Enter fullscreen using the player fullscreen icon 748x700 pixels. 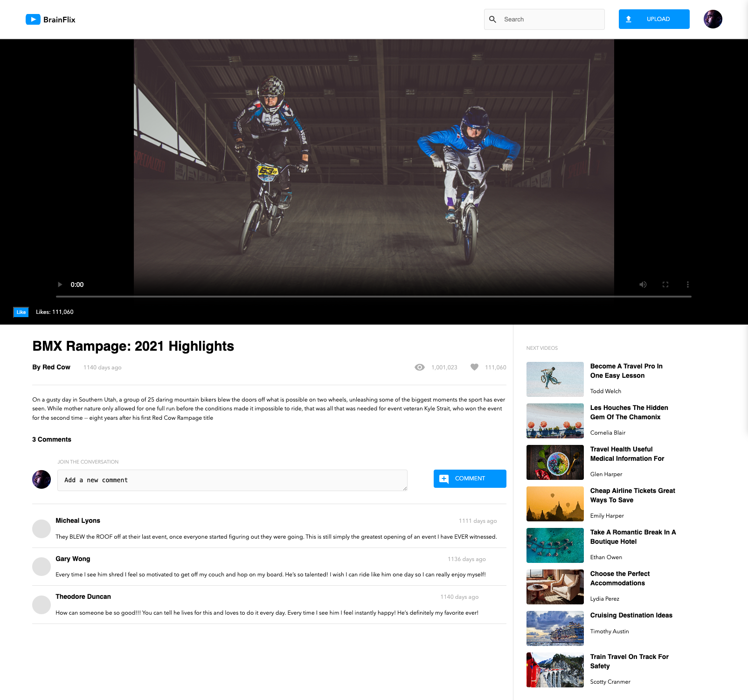pos(665,284)
